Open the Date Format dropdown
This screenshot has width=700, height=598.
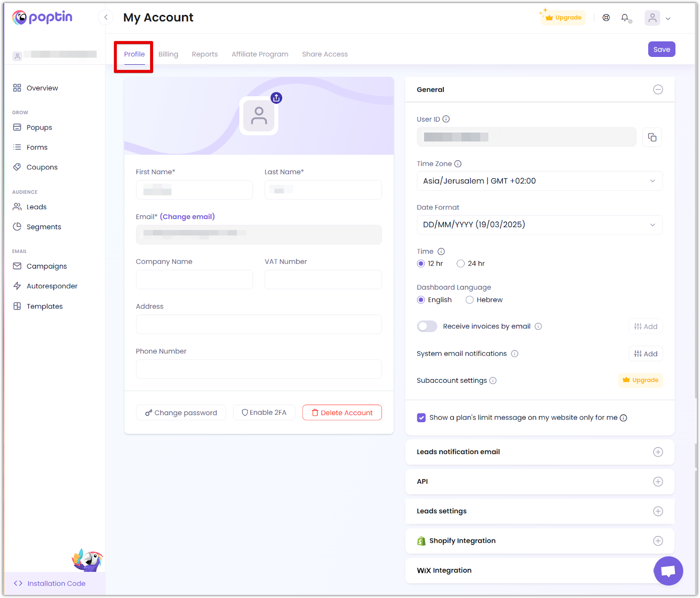pyautogui.click(x=539, y=225)
